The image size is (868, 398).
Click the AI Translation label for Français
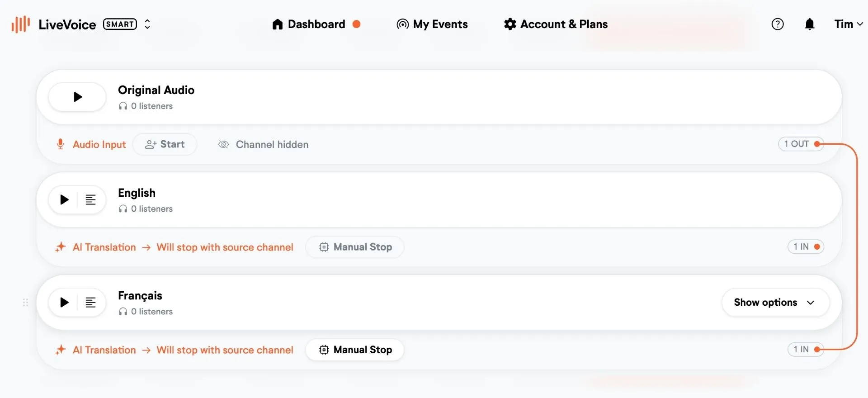coord(104,350)
